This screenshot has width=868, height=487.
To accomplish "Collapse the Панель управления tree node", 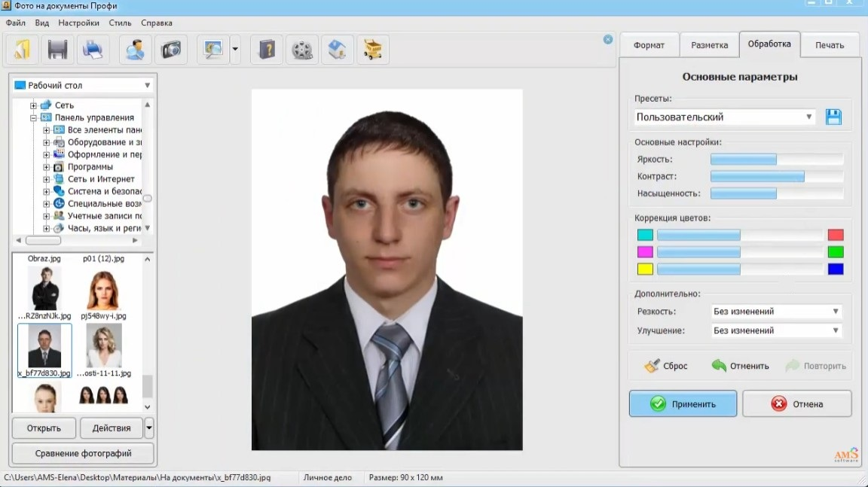I will (x=33, y=117).
